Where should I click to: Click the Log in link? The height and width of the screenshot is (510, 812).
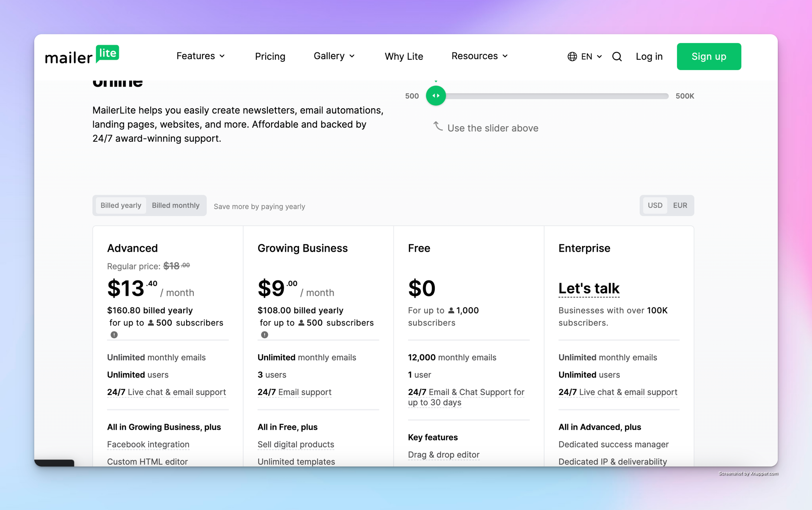[x=649, y=57]
